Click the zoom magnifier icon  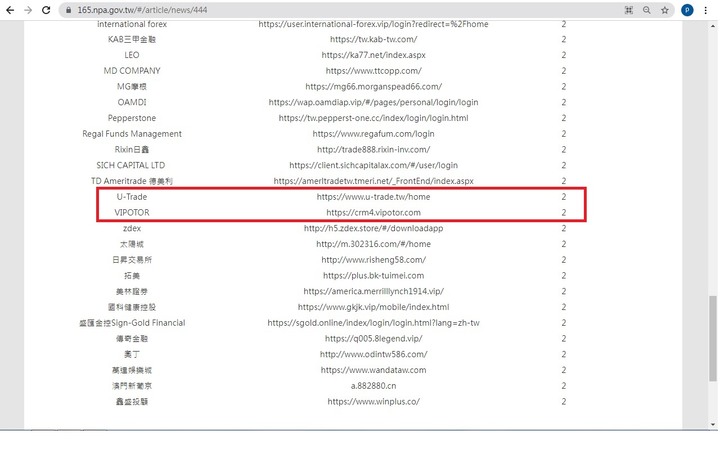coord(647,10)
